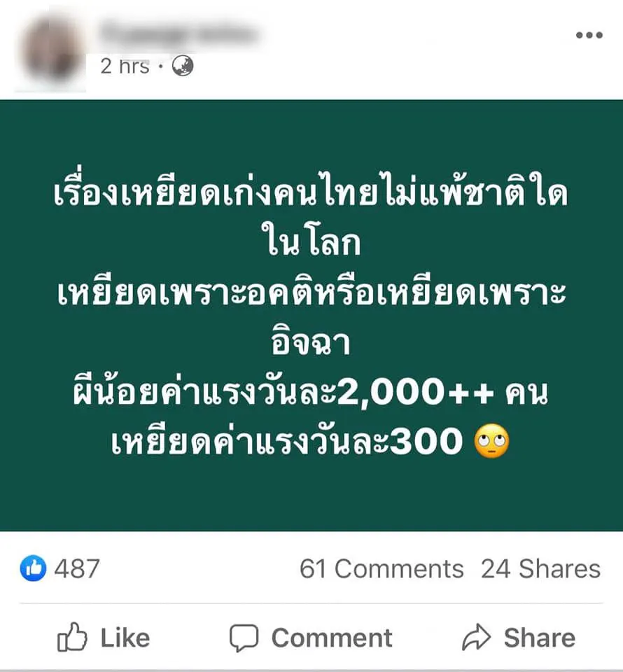Screen dimensions: 623x672
Task: Click the speech bubble Comment icon
Action: coord(244,638)
